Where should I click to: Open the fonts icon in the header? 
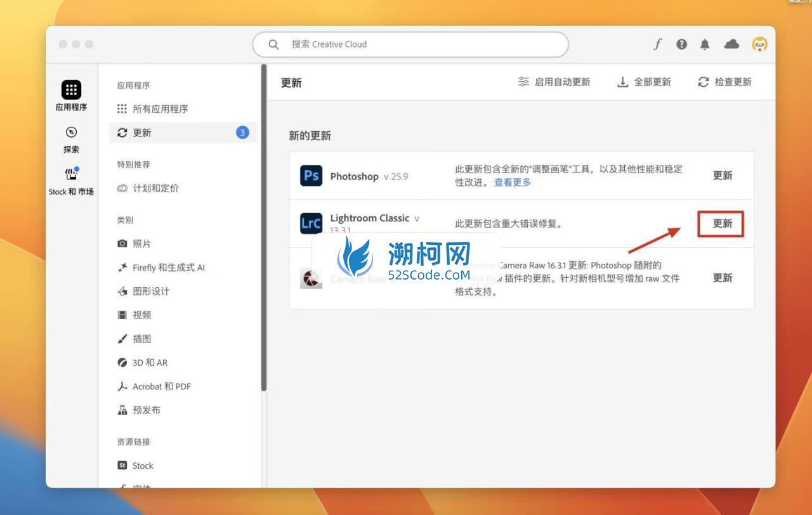(x=658, y=44)
